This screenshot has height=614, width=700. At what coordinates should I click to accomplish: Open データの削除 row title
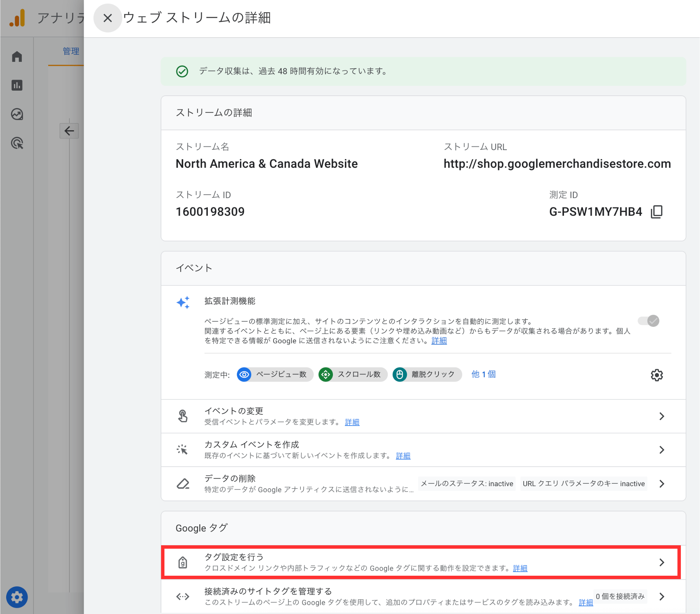tap(230, 479)
